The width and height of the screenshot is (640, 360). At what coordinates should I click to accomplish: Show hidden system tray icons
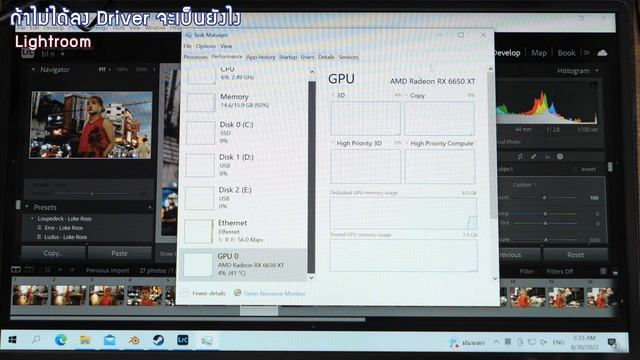tap(496, 342)
